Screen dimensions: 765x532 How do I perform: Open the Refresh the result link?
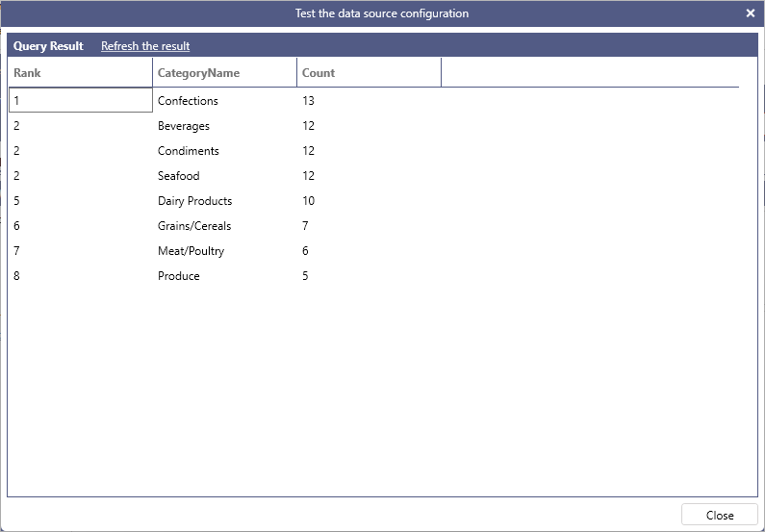pyautogui.click(x=145, y=46)
